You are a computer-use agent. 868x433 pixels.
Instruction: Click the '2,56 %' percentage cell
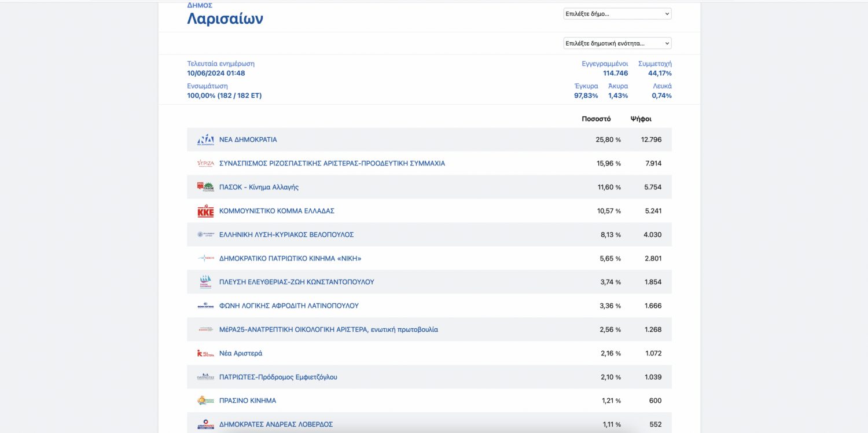coord(610,329)
